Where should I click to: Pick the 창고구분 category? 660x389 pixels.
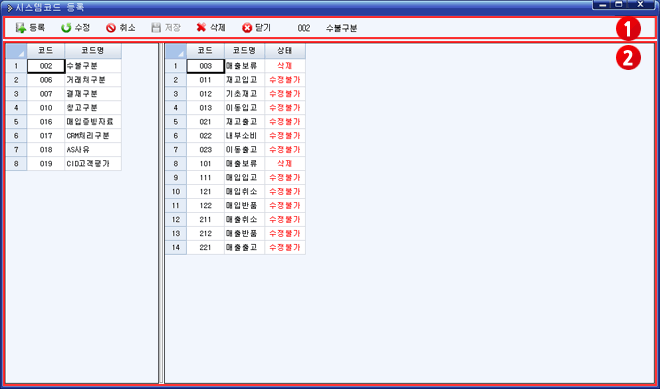93,108
